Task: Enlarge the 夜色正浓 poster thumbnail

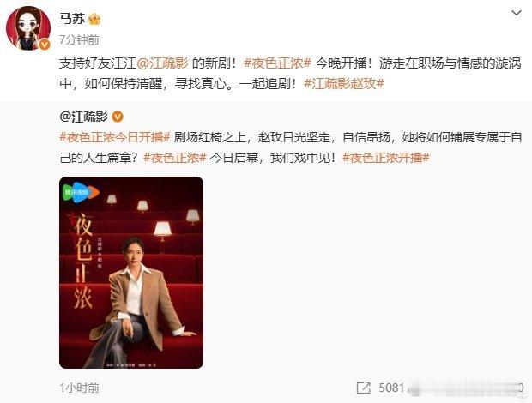Action: click(131, 273)
